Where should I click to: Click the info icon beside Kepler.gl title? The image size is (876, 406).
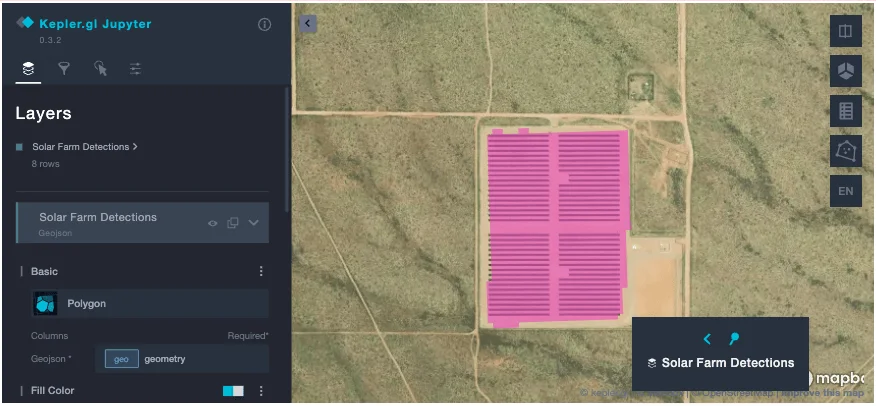coord(264,25)
